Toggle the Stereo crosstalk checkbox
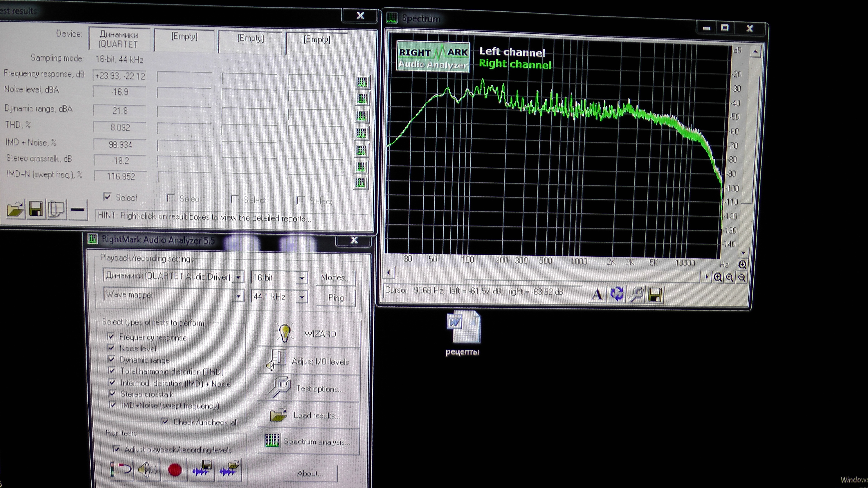The height and width of the screenshot is (488, 868). [112, 393]
